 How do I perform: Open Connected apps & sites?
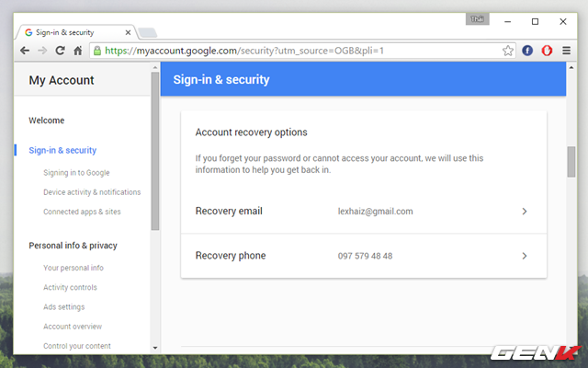point(82,212)
